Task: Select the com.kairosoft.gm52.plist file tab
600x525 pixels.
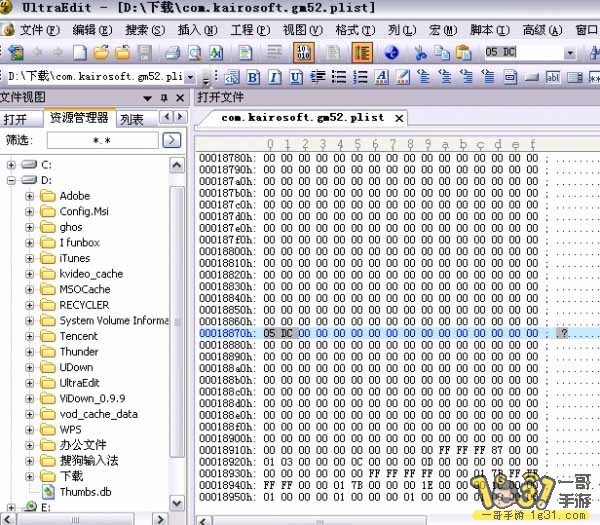Action: (302, 117)
